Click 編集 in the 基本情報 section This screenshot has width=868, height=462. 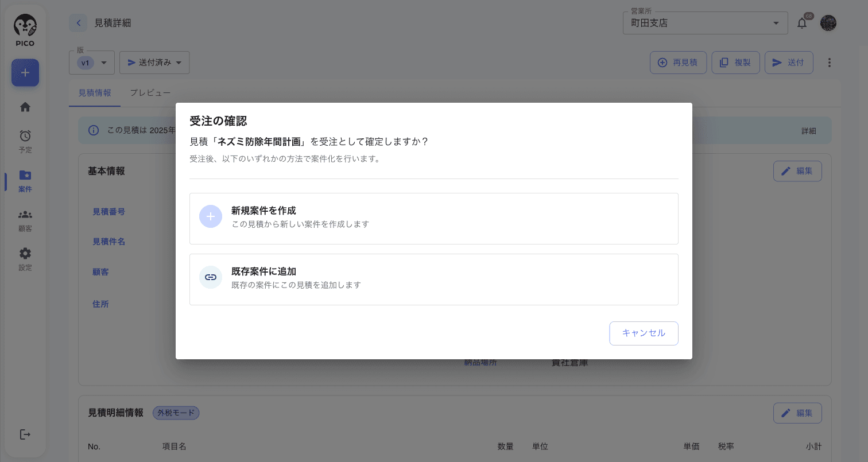797,171
